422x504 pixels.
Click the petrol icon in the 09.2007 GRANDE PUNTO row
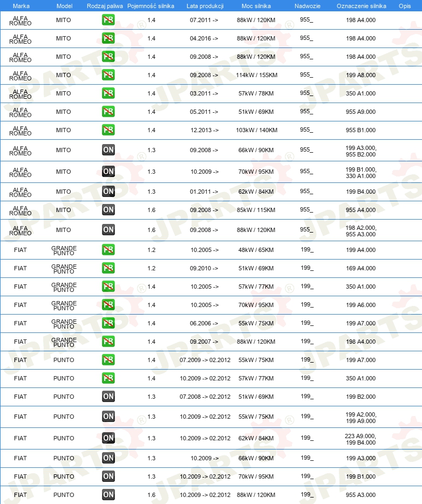(108, 341)
